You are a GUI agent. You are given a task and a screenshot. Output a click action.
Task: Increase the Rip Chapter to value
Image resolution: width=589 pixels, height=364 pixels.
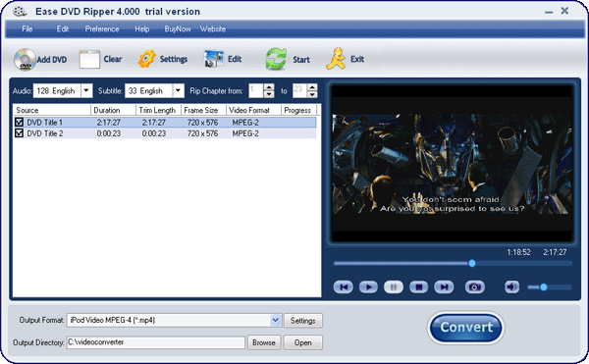[x=312, y=87]
